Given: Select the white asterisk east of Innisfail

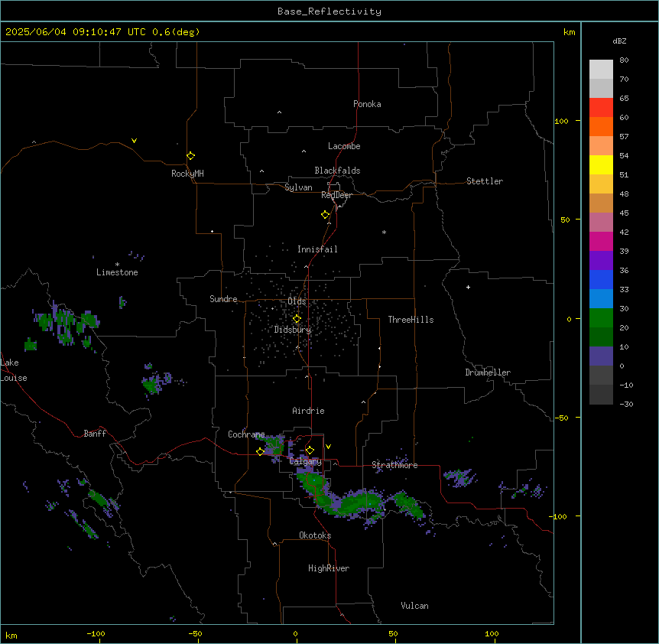Looking at the screenshot, I should click(x=384, y=232).
